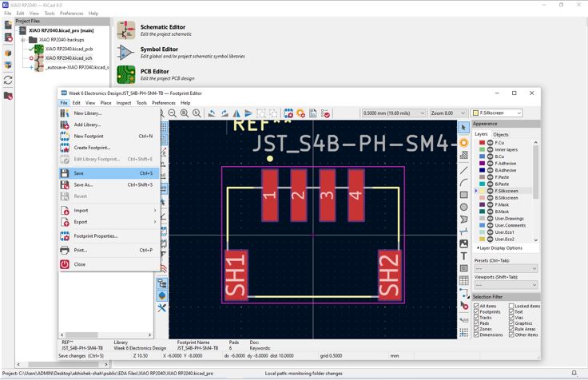Open the Symbol Editor launcher icon

coord(126,53)
